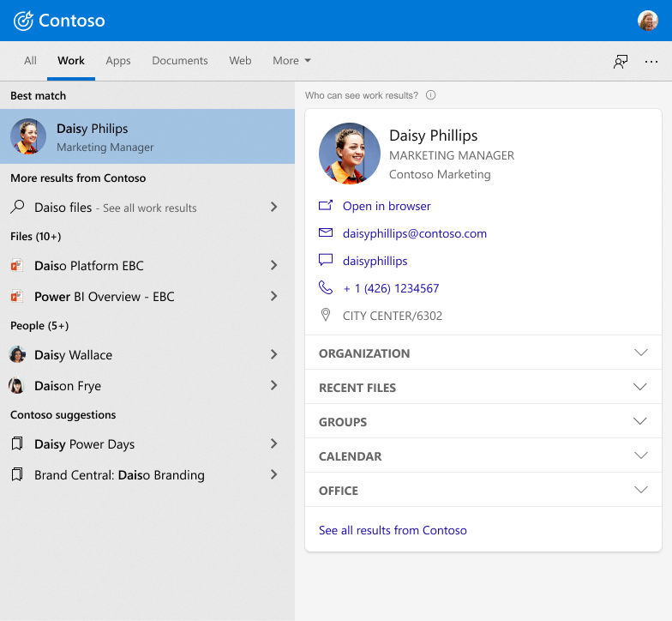Click bookmark icon for Daisy Power Days
The width and height of the screenshot is (672, 621).
click(x=17, y=443)
